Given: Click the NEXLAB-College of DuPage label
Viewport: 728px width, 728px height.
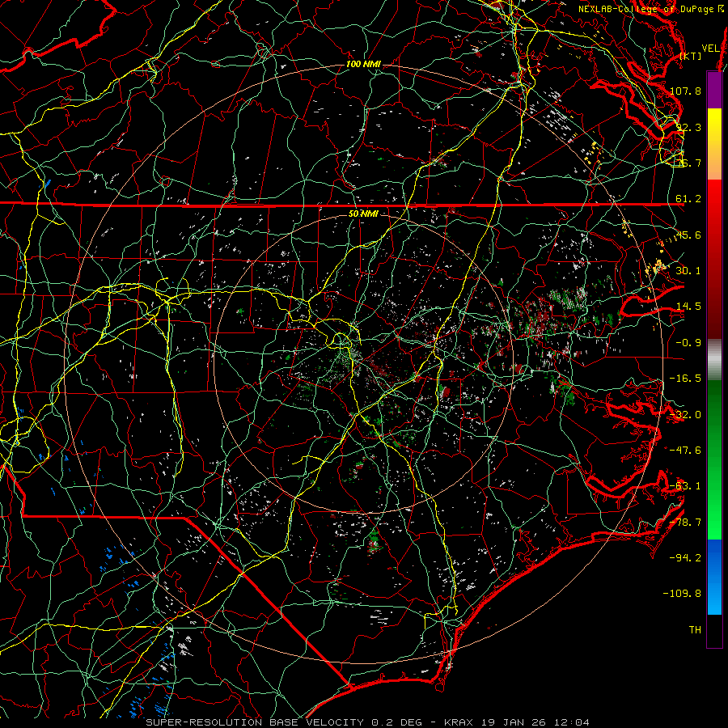Looking at the screenshot, I should click(x=650, y=9).
